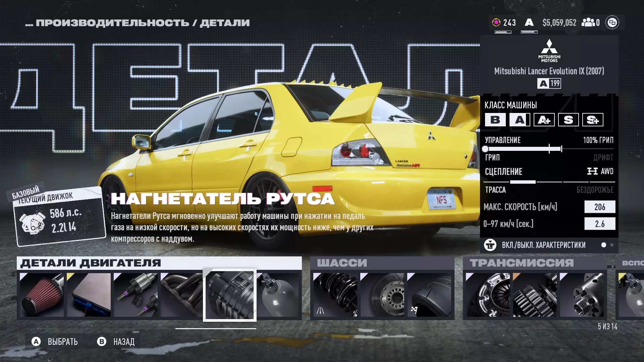Select the air filter engine part
This screenshot has height=362, width=644.
click(42, 295)
